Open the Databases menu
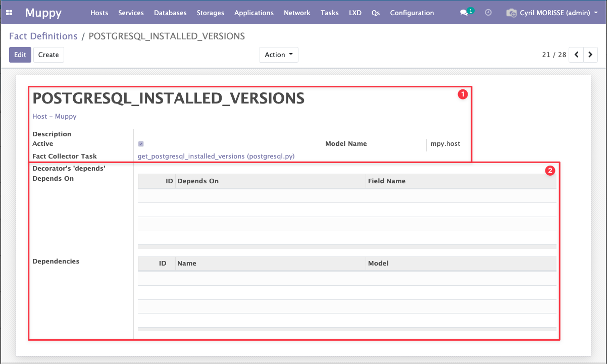The width and height of the screenshot is (607, 364). coord(170,13)
